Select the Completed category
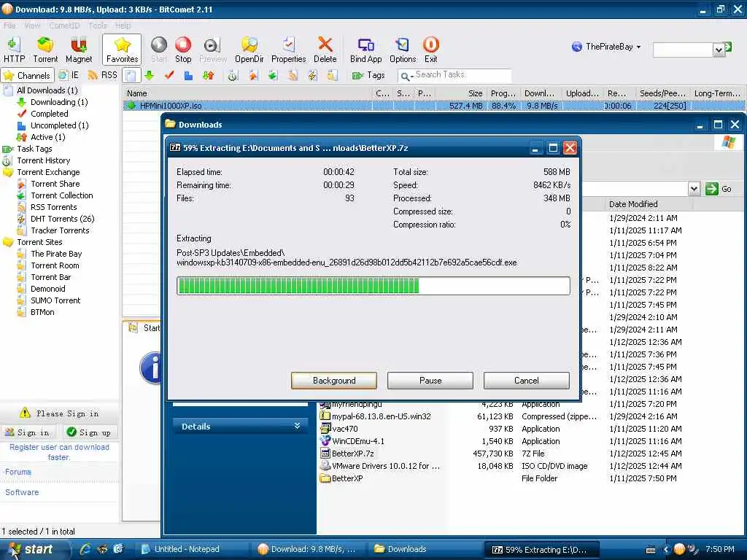Screen dimensions: 747x560 coord(49,114)
